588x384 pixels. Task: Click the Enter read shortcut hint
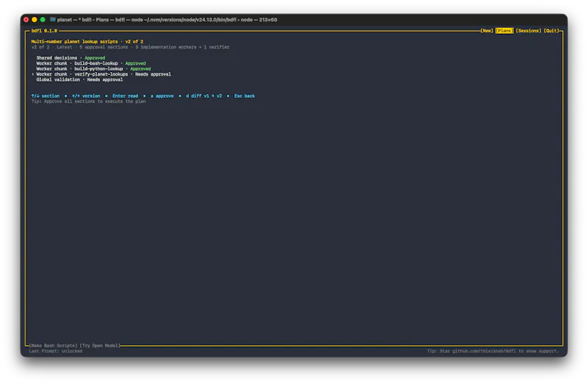125,96
